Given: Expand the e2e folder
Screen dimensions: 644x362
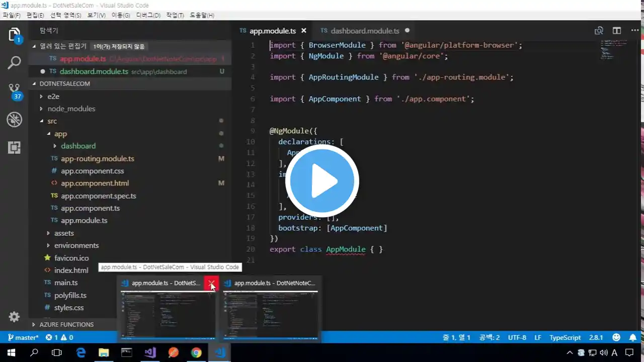Looking at the screenshot, I should (53, 96).
